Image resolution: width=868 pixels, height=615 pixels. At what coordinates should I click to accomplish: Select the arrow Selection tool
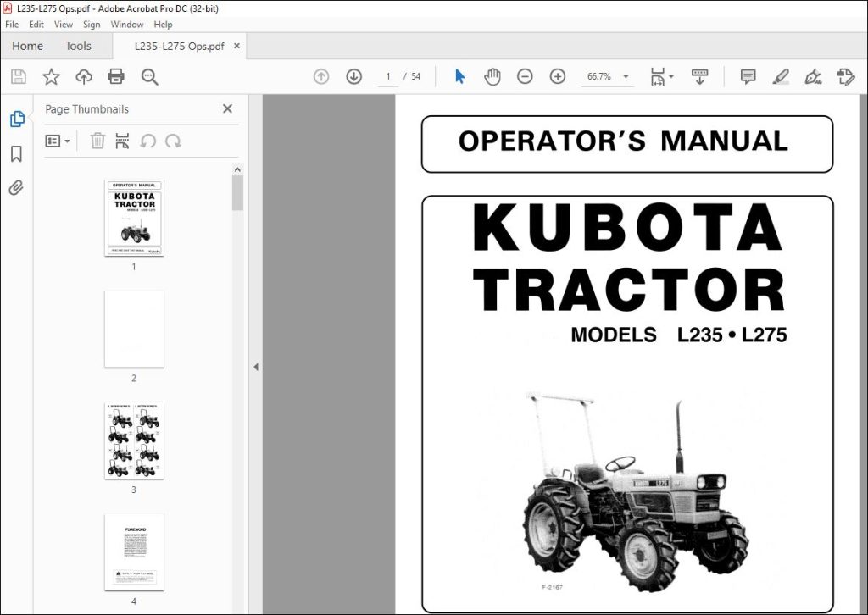(x=459, y=76)
